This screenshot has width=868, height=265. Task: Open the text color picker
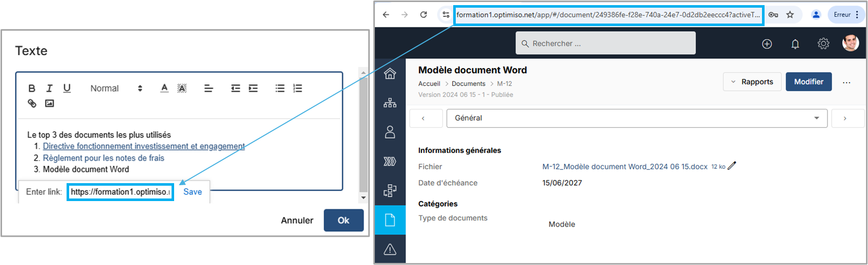click(164, 89)
